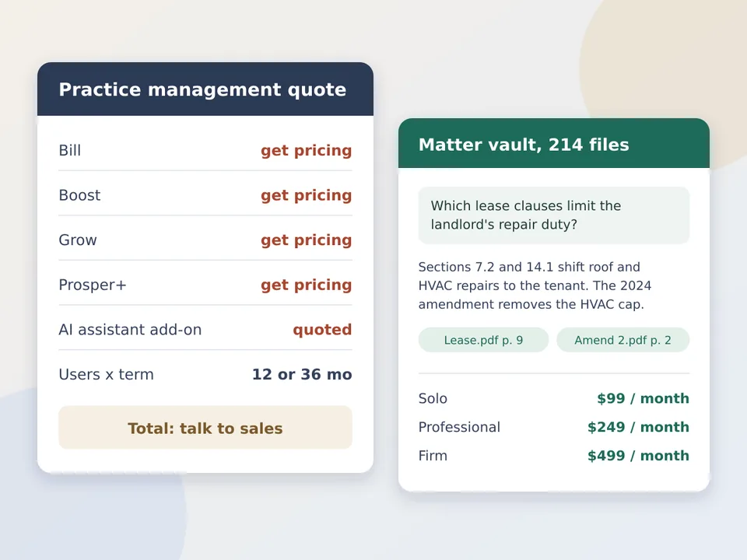Click the '$99 / month' price
Screen dimensions: 747x560
(644, 398)
